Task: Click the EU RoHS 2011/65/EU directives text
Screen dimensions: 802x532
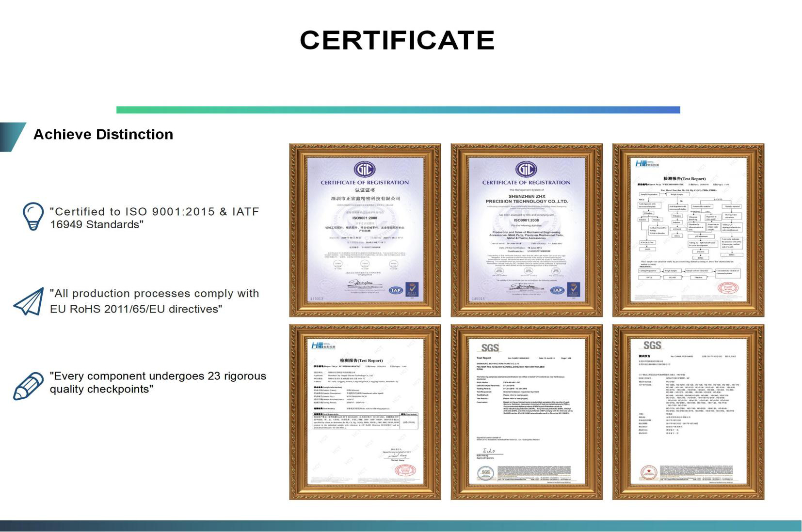Action: (x=136, y=309)
